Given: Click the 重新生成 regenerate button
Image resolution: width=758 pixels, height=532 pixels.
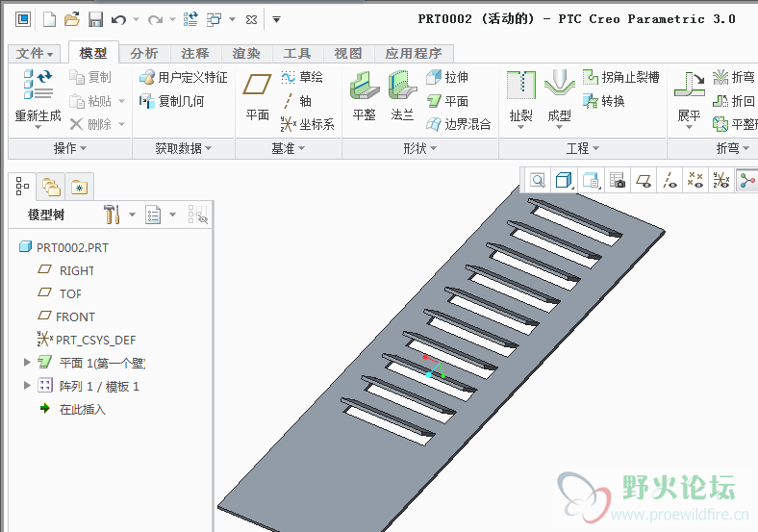Looking at the screenshot, I should [38, 98].
